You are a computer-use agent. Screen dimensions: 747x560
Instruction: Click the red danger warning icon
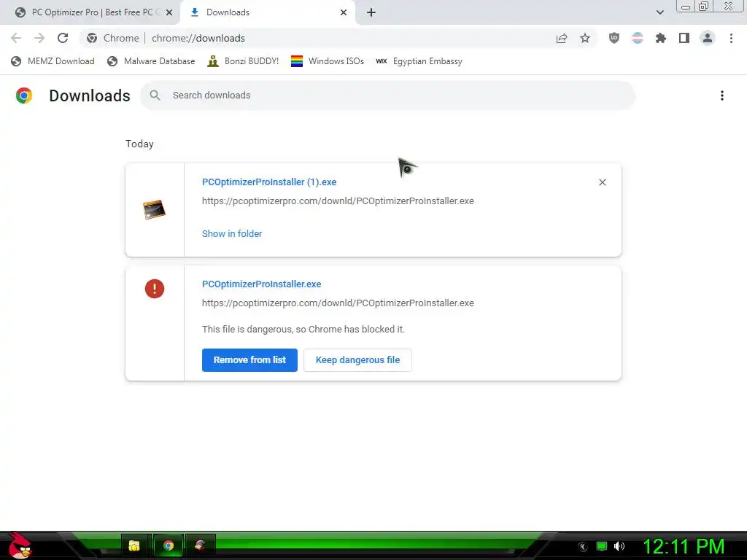point(155,289)
